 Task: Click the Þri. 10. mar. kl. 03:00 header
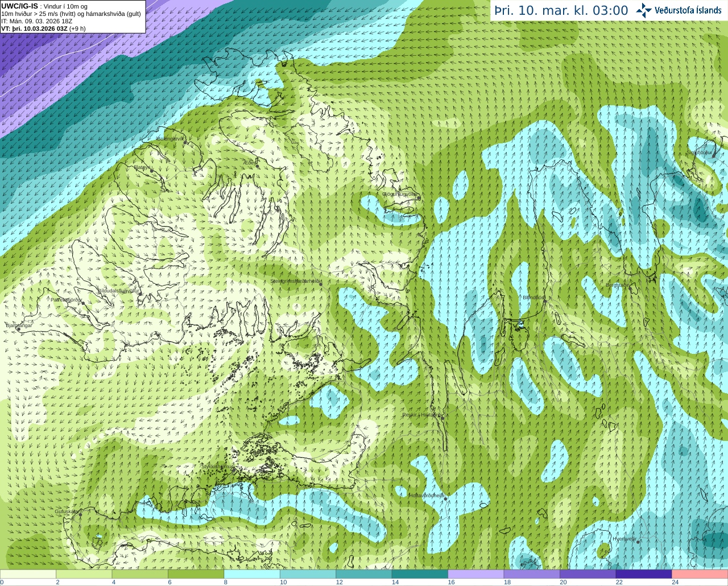[x=561, y=10]
